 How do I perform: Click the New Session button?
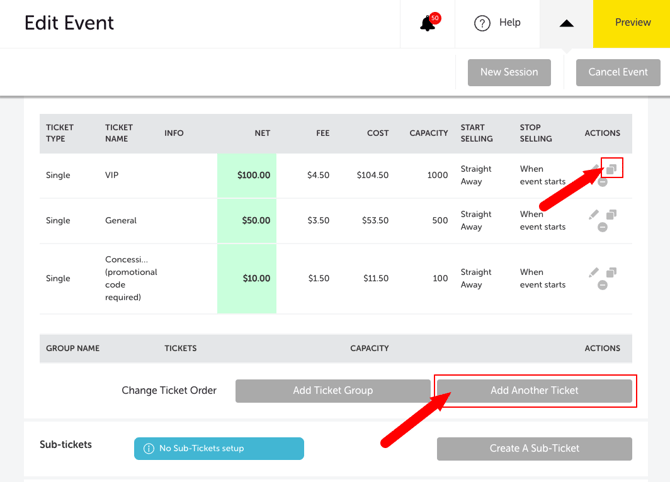click(x=509, y=72)
